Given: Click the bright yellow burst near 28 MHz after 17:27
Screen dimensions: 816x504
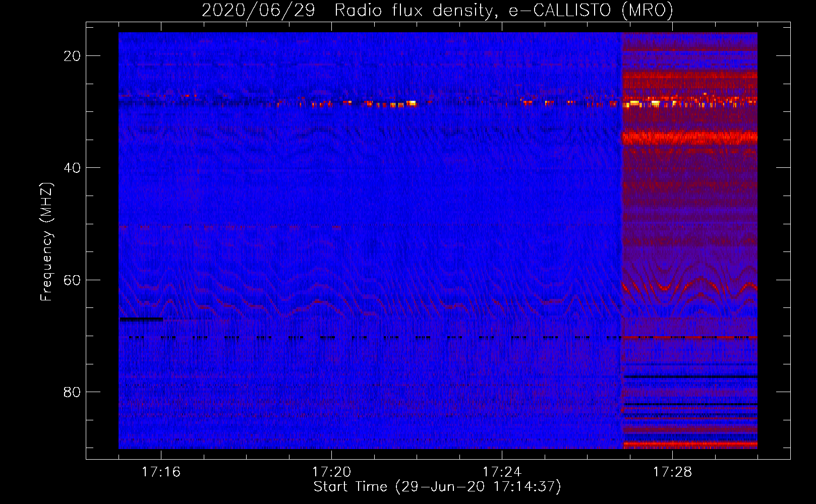Looking at the screenshot, I should pos(656,104).
